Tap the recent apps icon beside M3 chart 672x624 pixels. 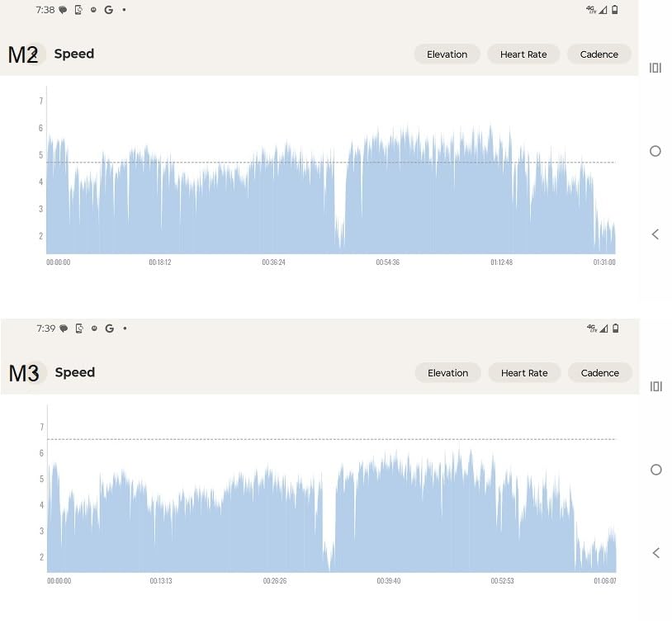point(656,386)
